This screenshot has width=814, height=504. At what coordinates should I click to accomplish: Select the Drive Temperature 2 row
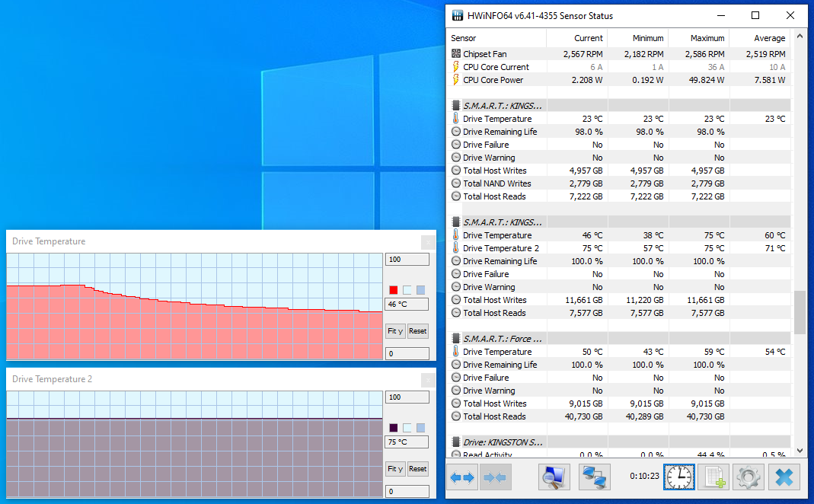[619, 248]
